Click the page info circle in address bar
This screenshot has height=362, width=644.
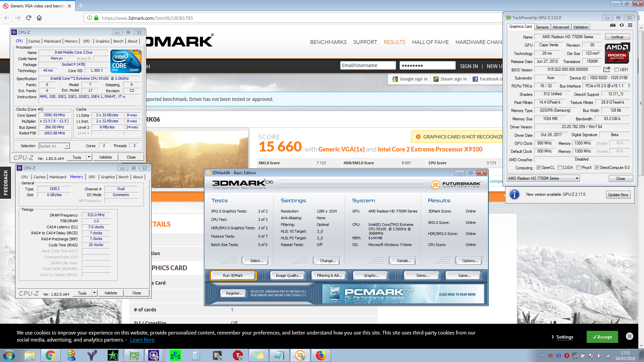coord(90,18)
